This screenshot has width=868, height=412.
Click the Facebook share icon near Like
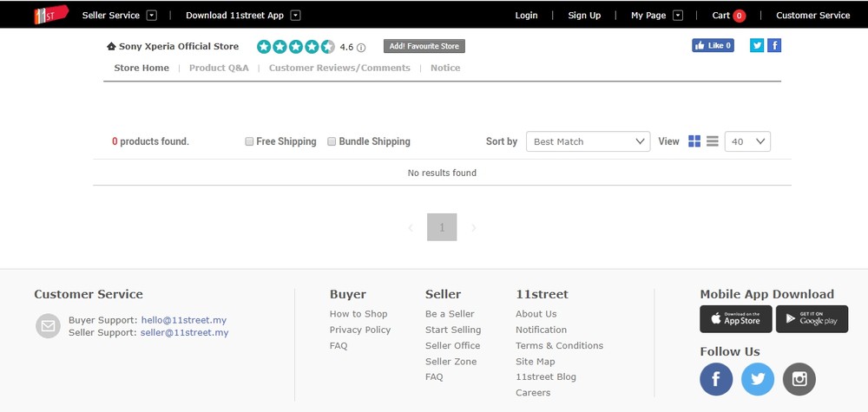(774, 45)
